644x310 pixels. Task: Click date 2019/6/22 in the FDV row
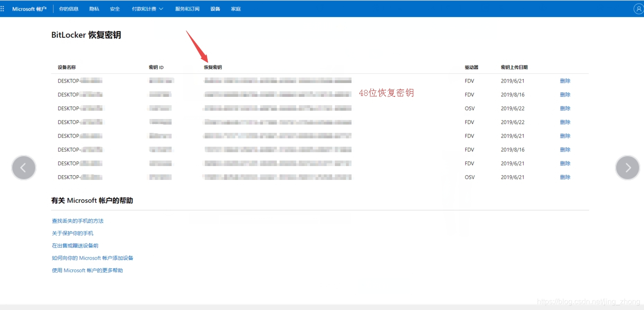(x=513, y=122)
